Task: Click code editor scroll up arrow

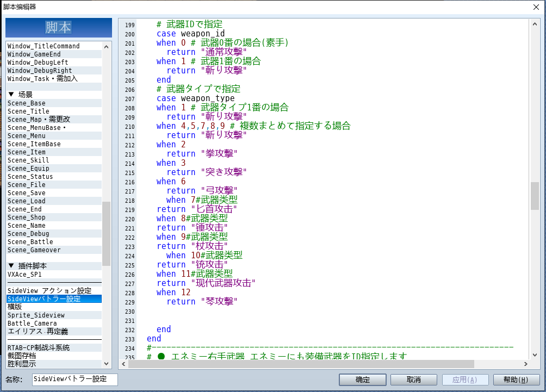Action: point(535,24)
